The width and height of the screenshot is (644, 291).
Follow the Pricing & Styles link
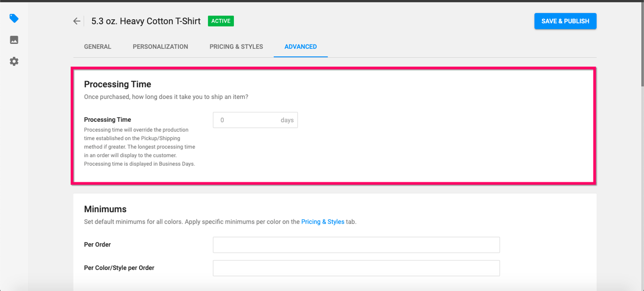point(322,222)
